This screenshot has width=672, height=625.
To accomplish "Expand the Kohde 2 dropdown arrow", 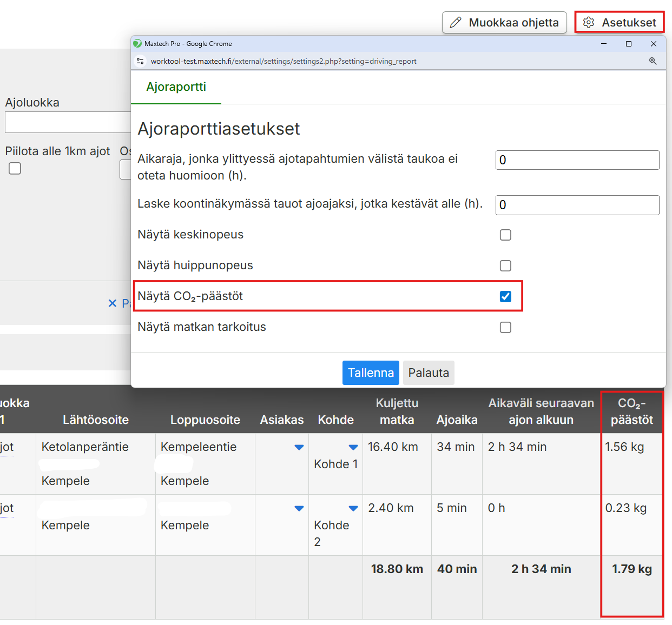I will (x=353, y=508).
